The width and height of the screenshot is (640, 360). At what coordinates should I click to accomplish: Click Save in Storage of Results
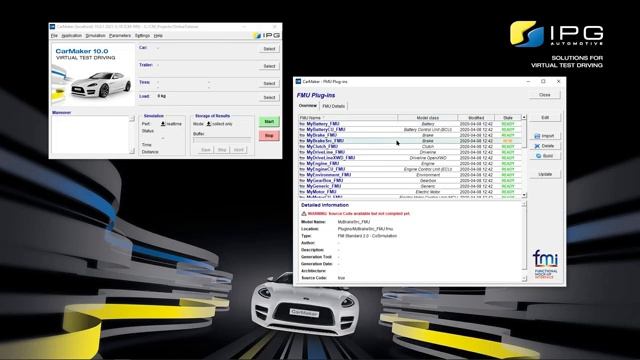tap(206, 150)
